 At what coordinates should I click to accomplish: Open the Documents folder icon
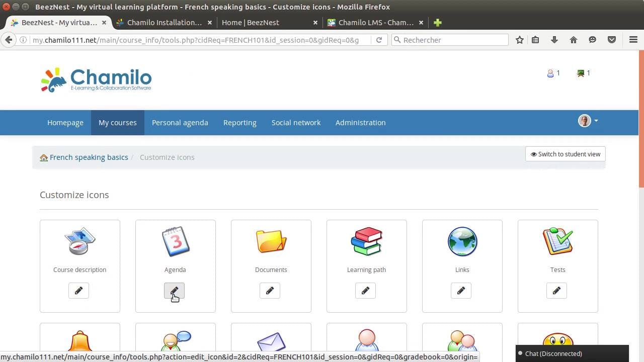click(x=271, y=241)
